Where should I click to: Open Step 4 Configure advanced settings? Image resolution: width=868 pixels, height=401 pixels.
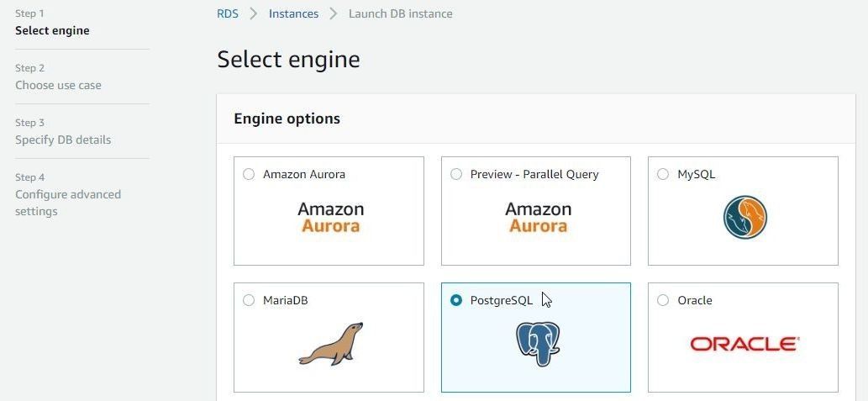pyautogui.click(x=68, y=195)
